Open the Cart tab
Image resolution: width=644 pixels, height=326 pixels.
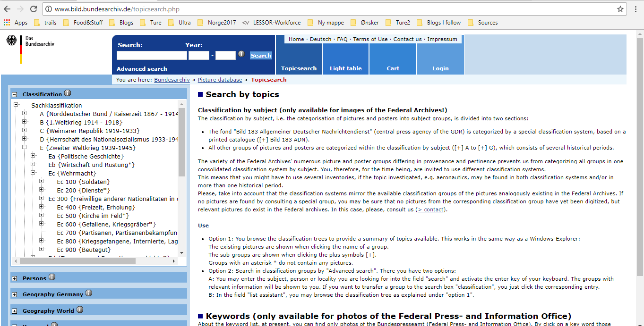(393, 68)
